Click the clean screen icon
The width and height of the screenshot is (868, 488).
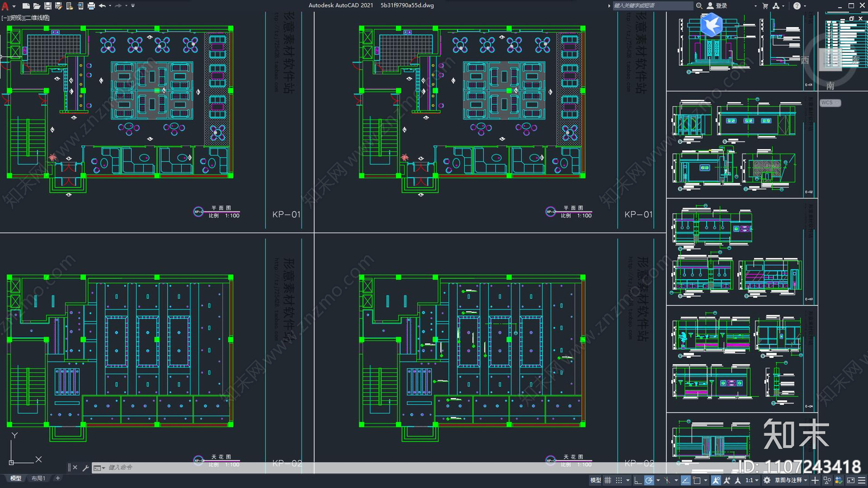click(x=851, y=480)
